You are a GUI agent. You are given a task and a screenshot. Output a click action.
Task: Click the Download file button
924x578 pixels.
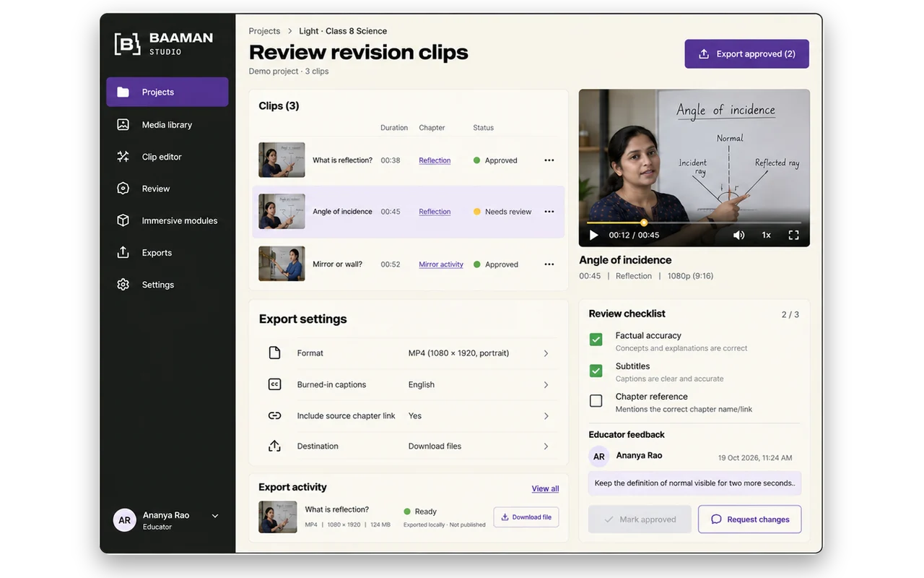pyautogui.click(x=526, y=517)
